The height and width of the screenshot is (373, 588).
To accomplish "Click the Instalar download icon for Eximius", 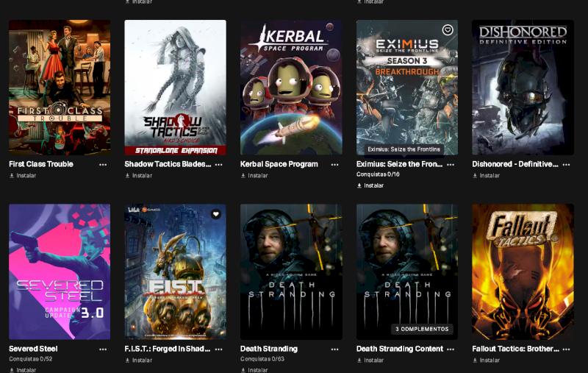I will 359,185.
